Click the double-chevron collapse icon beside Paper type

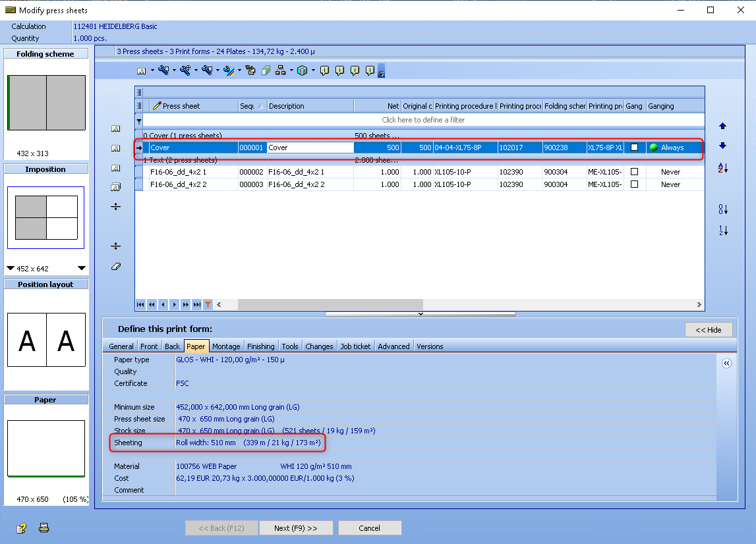click(x=726, y=364)
